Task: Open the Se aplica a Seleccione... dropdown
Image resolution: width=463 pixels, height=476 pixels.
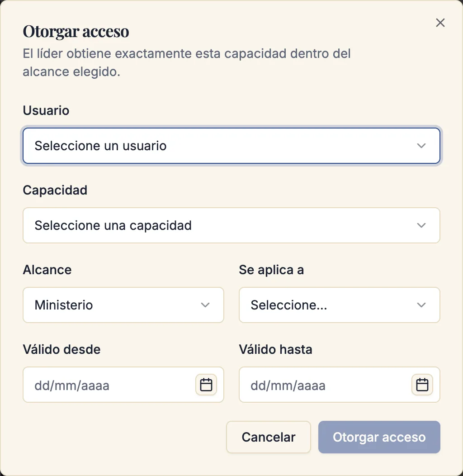Action: 340,305
